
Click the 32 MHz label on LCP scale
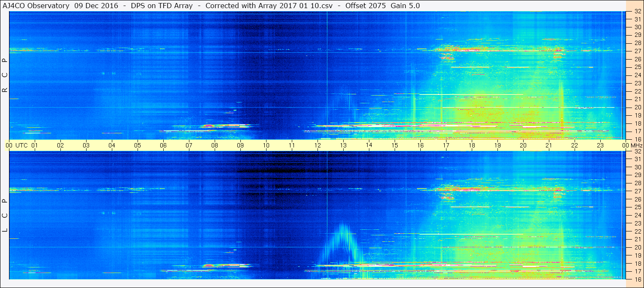click(x=637, y=151)
